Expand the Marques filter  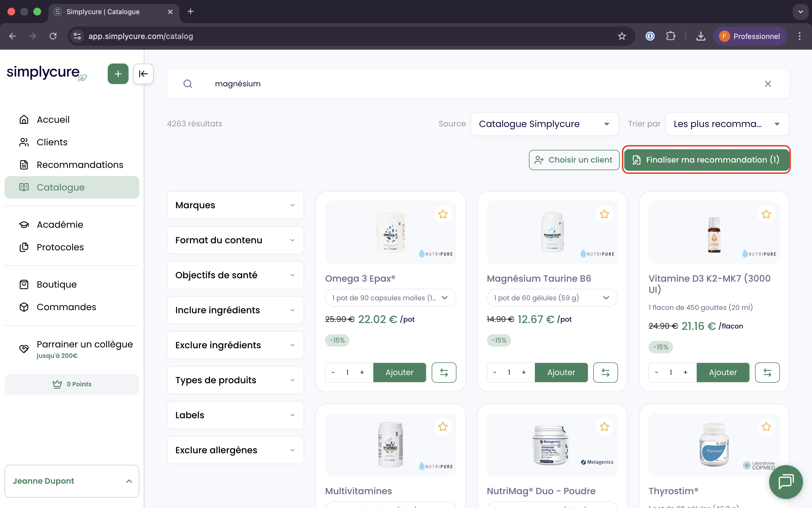tap(235, 205)
